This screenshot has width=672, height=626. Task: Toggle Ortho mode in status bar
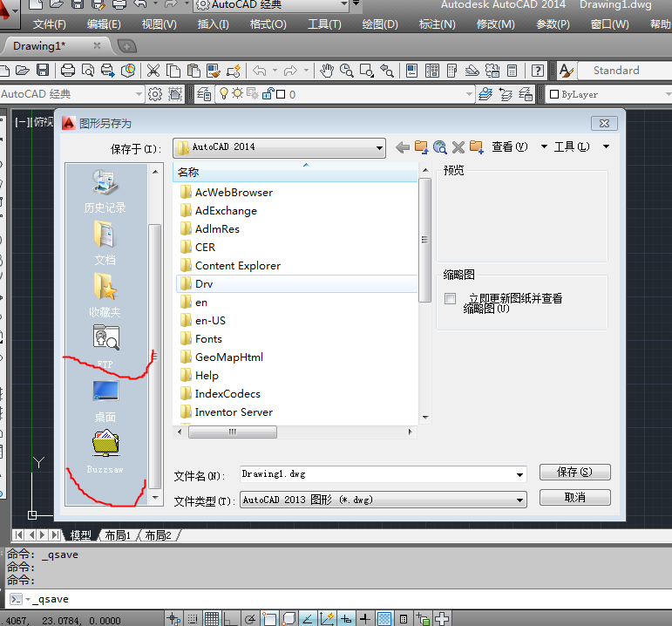pos(230,619)
